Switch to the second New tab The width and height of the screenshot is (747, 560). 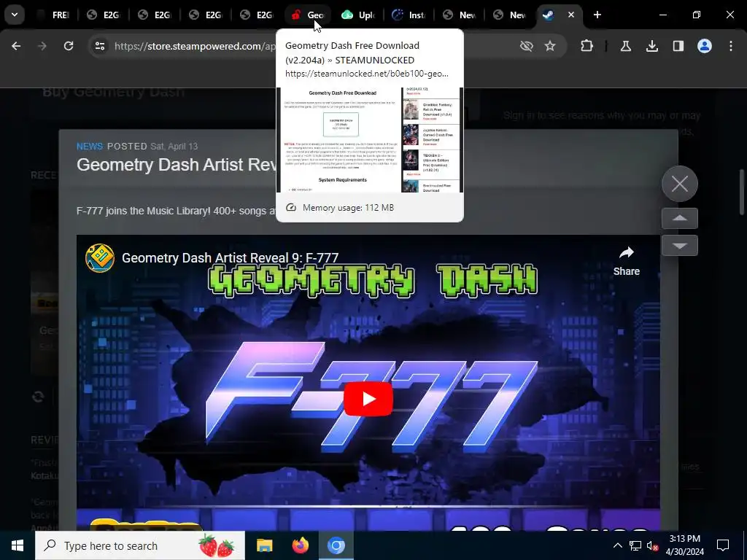coord(510,15)
